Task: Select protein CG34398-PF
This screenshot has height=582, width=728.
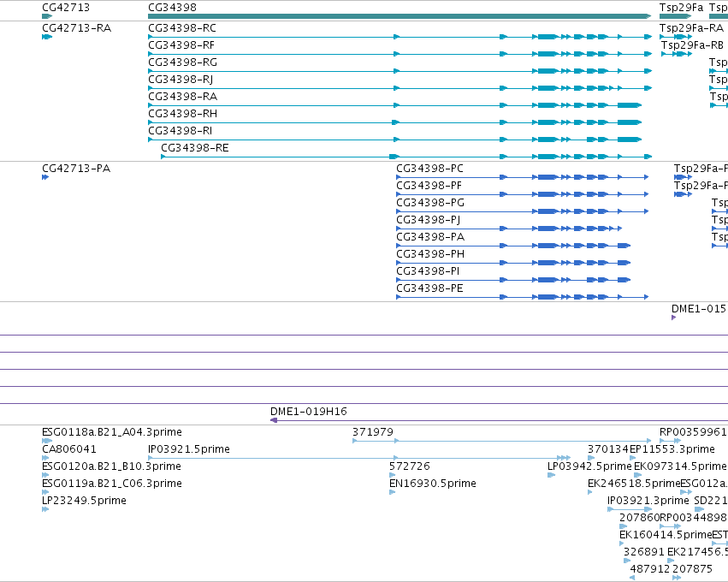Action: [429, 186]
